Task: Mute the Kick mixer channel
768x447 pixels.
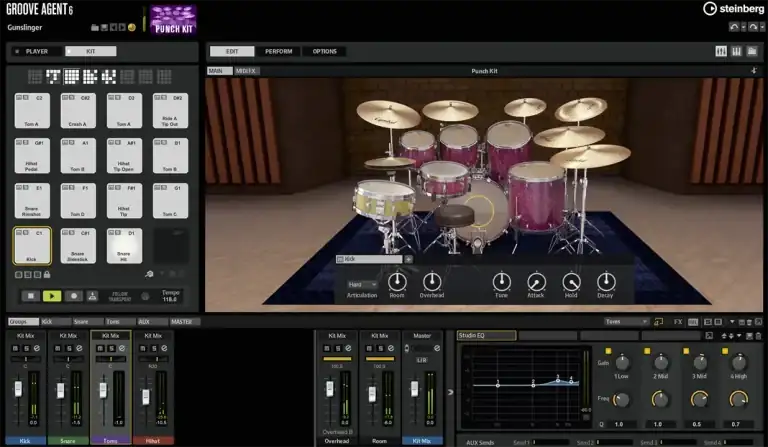Action: click(16, 348)
